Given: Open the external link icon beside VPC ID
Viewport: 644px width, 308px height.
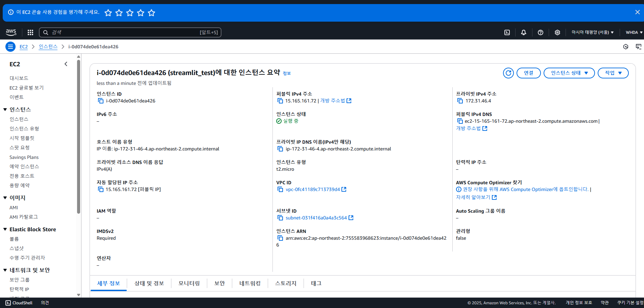Looking at the screenshot, I should tap(344, 189).
